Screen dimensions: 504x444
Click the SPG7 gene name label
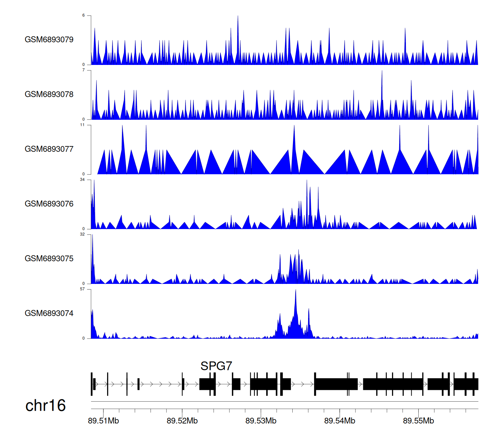pyautogui.click(x=216, y=366)
